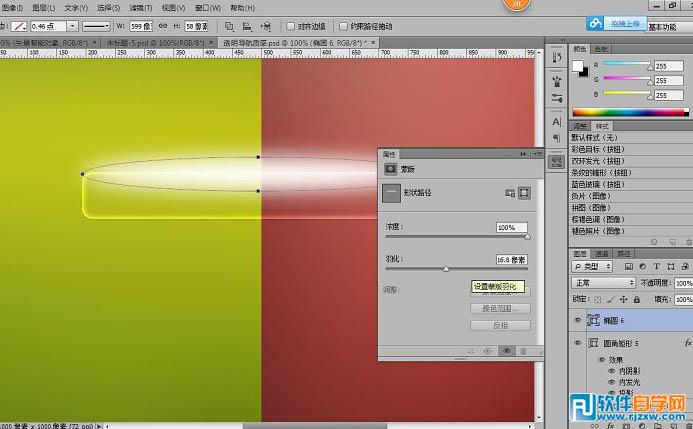Click the 蒙版 mask icon in Properties header

[390, 169]
